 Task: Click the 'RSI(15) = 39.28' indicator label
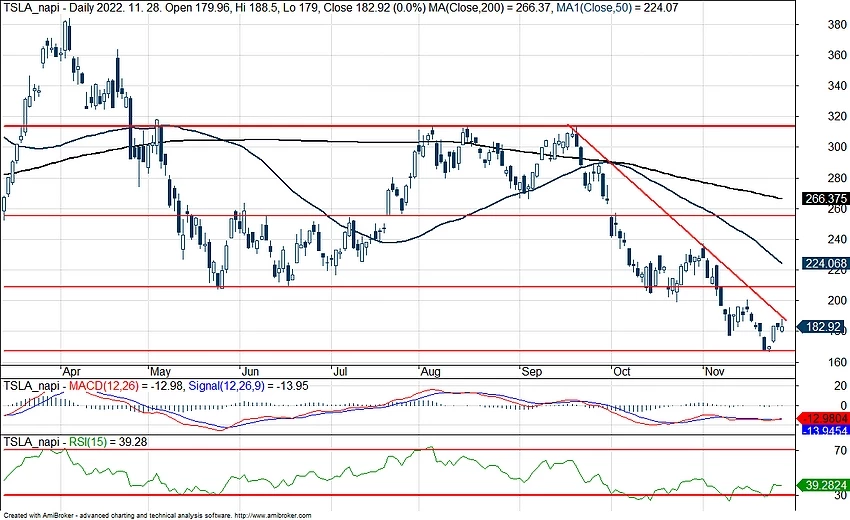coord(108,442)
